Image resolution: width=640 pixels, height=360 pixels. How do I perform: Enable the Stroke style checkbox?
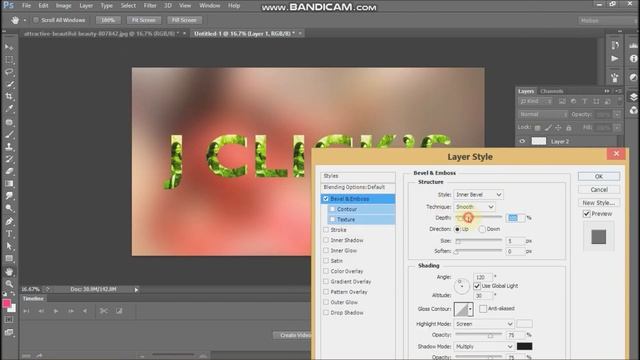tap(326, 230)
